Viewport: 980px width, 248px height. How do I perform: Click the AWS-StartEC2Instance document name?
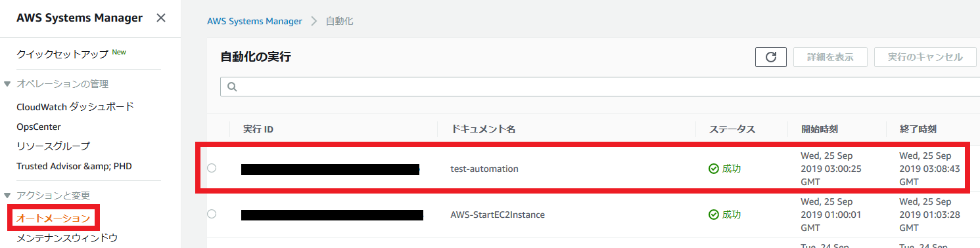tap(498, 215)
